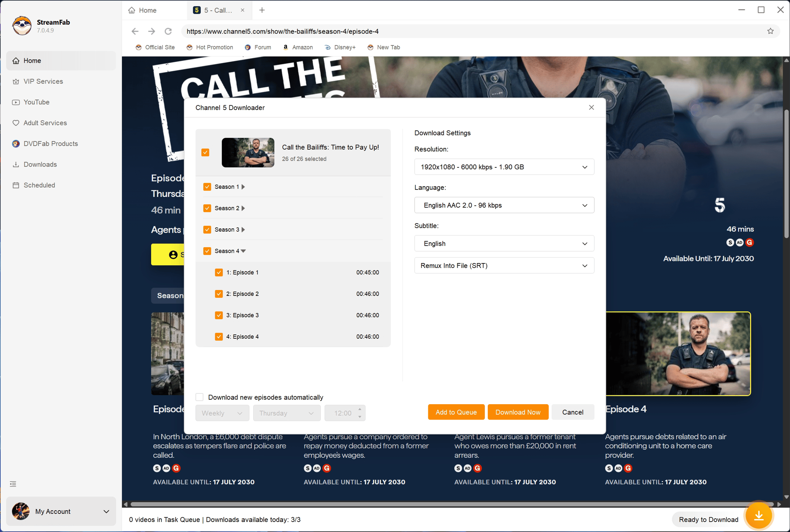Open the Subtitle language dropdown
Image resolution: width=790 pixels, height=532 pixels.
(504, 244)
